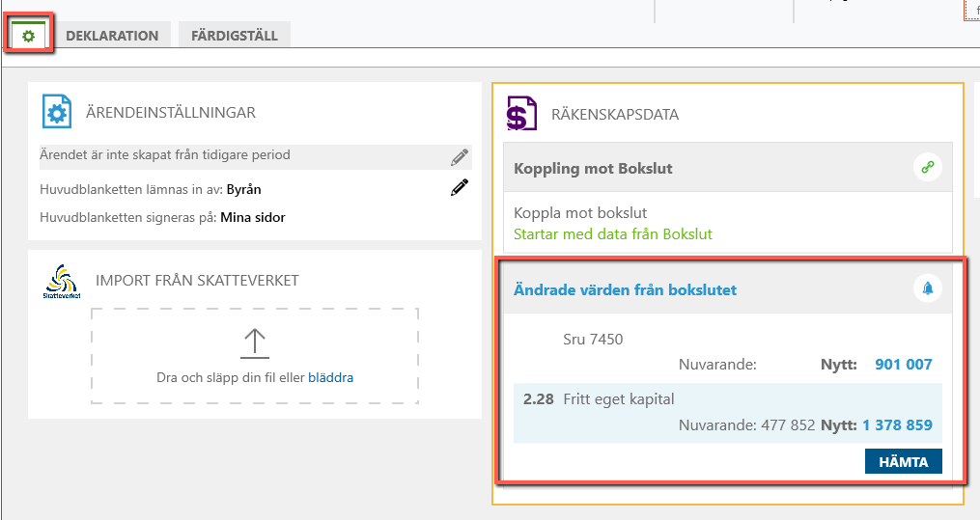
Task: Click 'Koppla mot bokslut' text
Action: pyautogui.click(x=580, y=213)
